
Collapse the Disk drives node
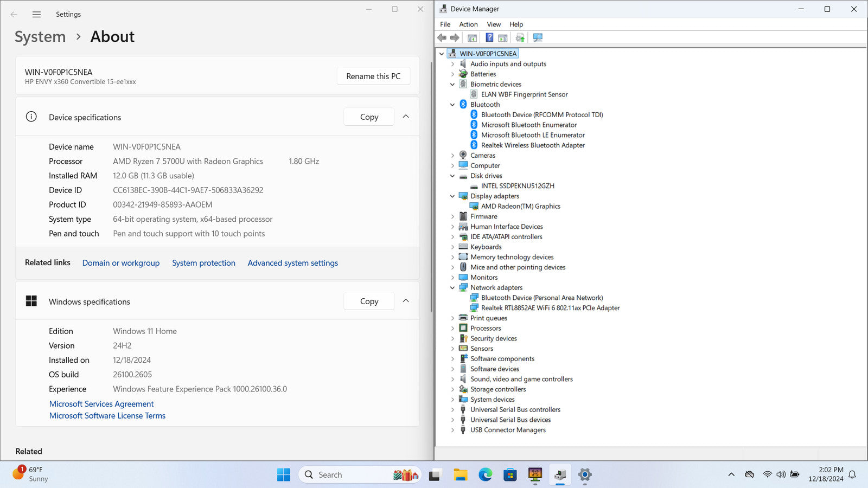(452, 176)
